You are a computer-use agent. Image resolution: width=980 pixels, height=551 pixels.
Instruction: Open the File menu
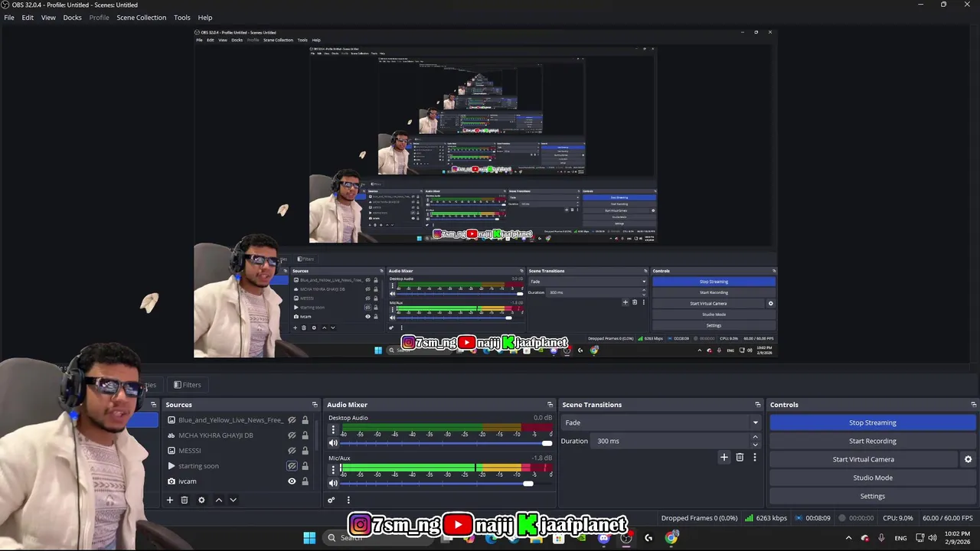(x=9, y=18)
